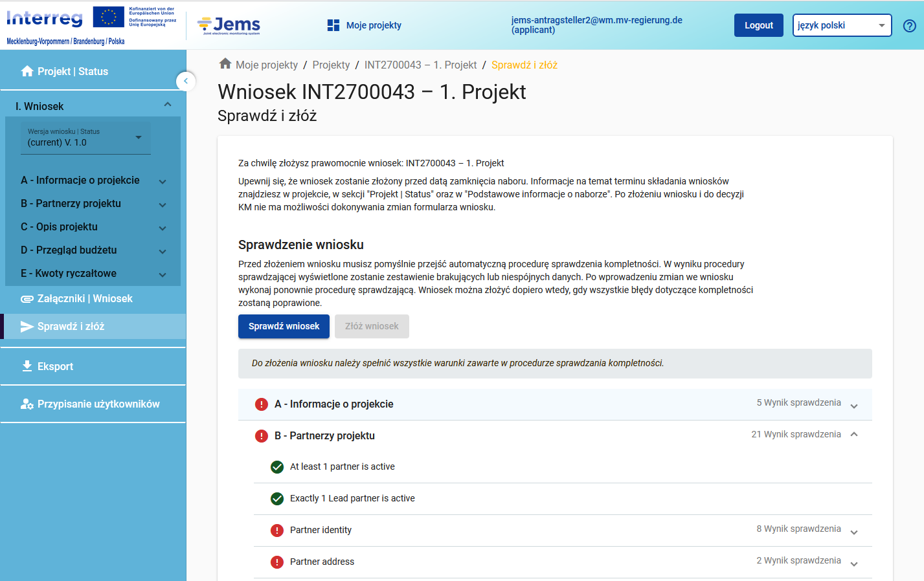This screenshot has height=581, width=924.
Task: Open Moje projekty from top navigation
Action: point(365,25)
